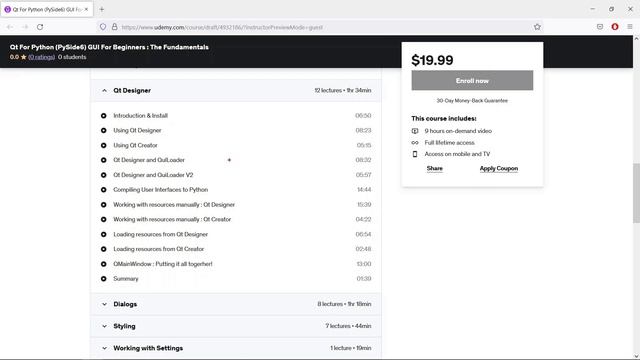Click the browser forward arrow
The width and height of the screenshot is (640, 360).
pos(25,27)
